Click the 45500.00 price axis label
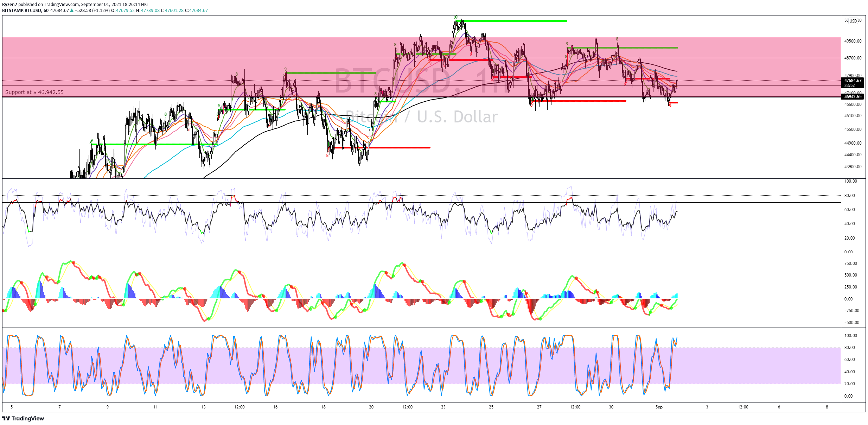Screen dimensions: 868x425 click(x=853, y=129)
